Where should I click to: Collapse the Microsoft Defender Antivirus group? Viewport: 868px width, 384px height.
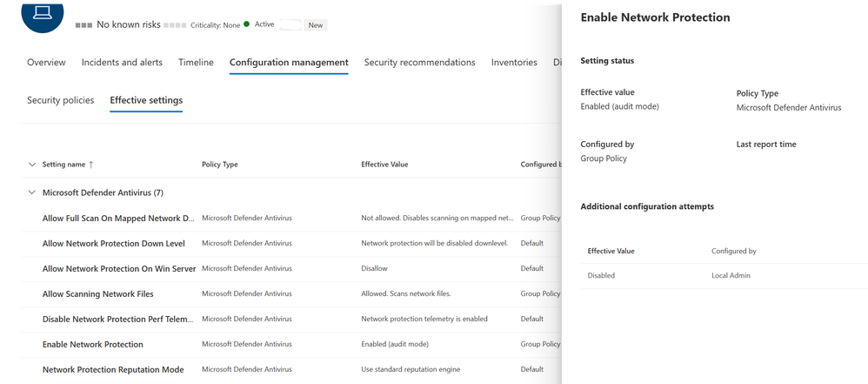(33, 192)
